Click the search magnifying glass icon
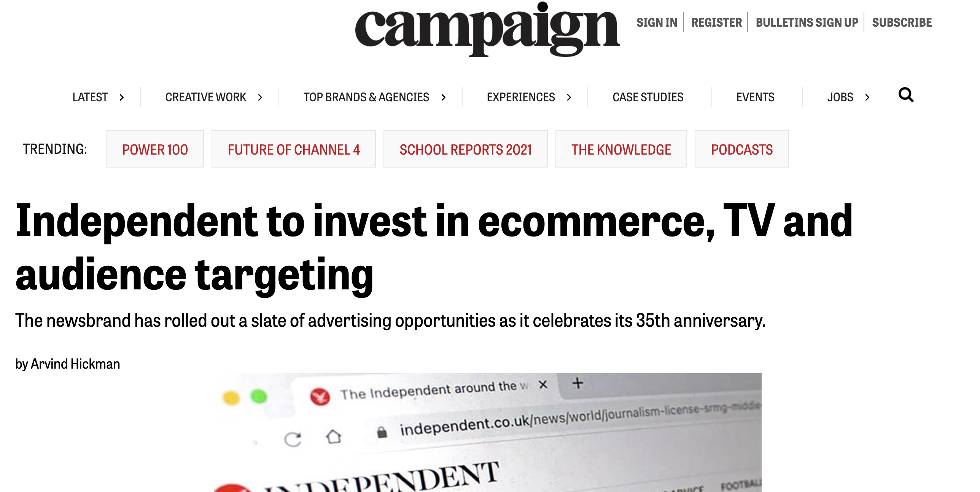 (x=906, y=95)
